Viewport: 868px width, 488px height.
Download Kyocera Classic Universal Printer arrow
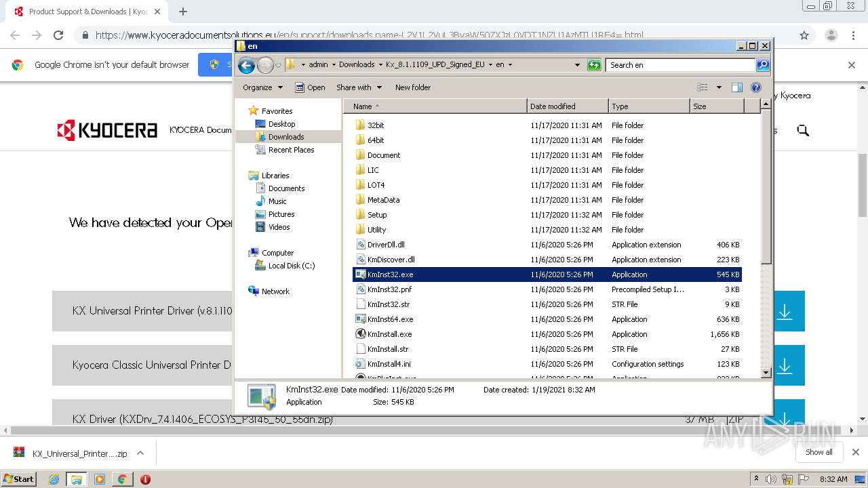pos(785,366)
